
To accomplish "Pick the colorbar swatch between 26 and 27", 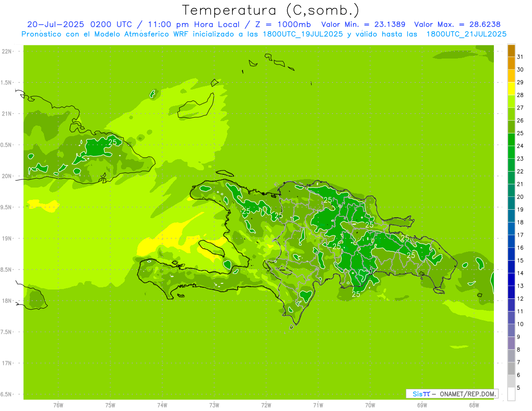I will pos(511,114).
